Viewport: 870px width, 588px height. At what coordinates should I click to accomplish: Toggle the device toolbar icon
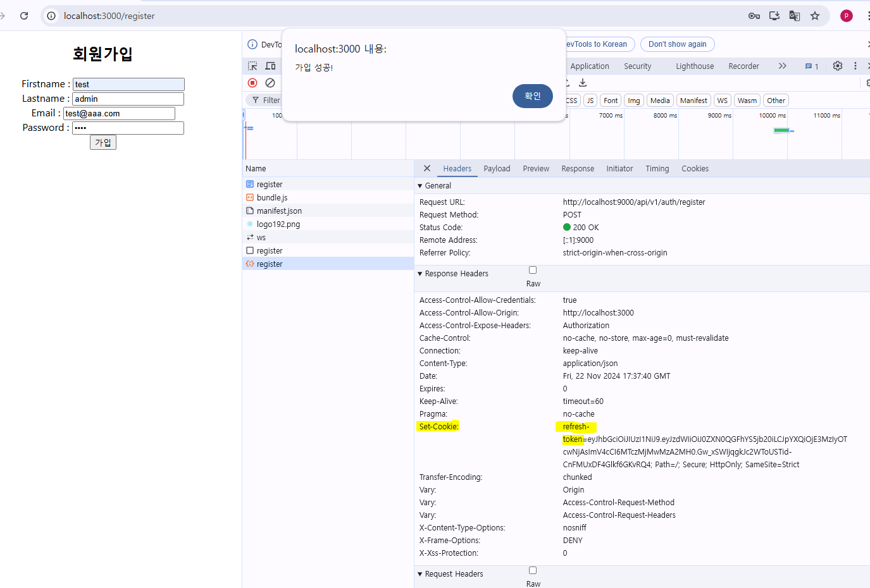click(270, 66)
